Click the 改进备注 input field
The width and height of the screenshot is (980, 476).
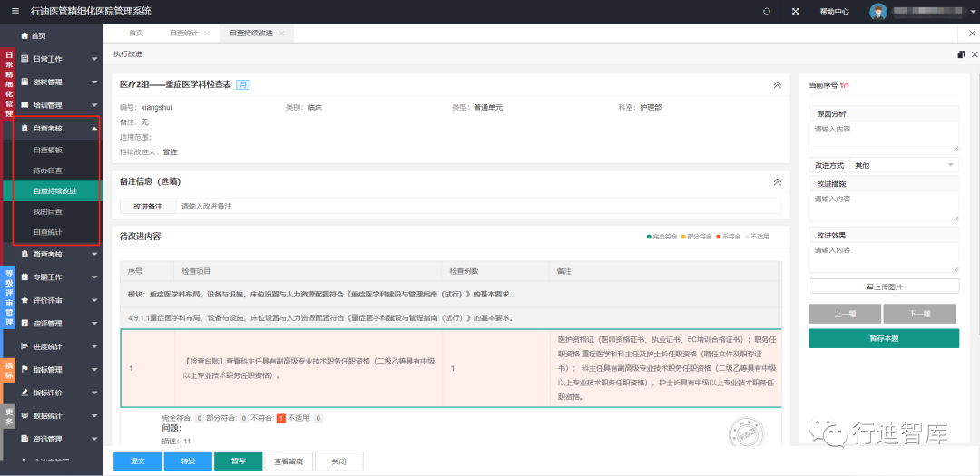click(478, 206)
